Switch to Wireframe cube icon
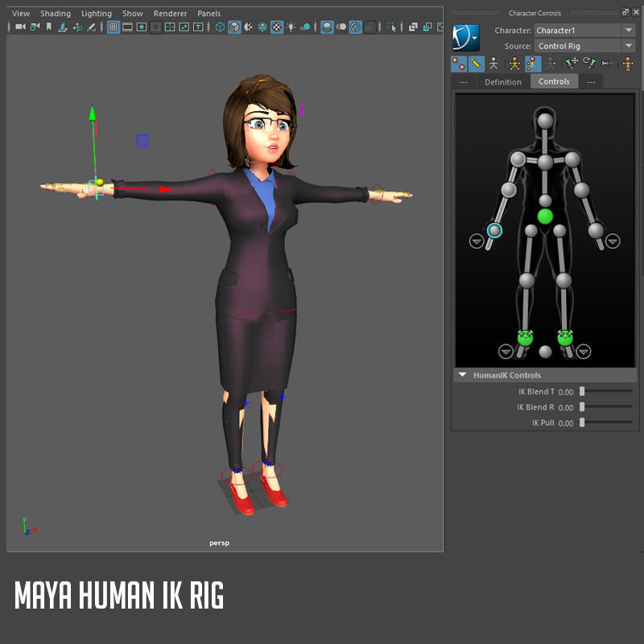The height and width of the screenshot is (644, 644). click(x=220, y=27)
